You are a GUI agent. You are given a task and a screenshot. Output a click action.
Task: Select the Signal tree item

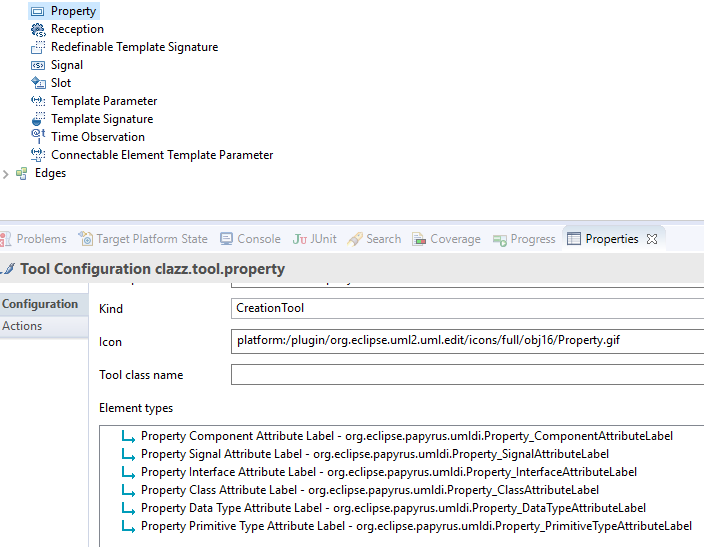pyautogui.click(x=67, y=65)
